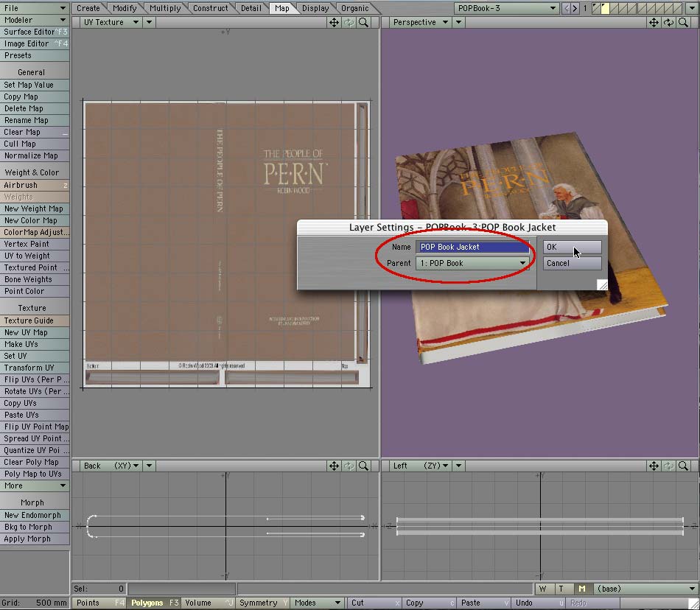
Task: Open layer options arrow at top right
Action: point(691,8)
